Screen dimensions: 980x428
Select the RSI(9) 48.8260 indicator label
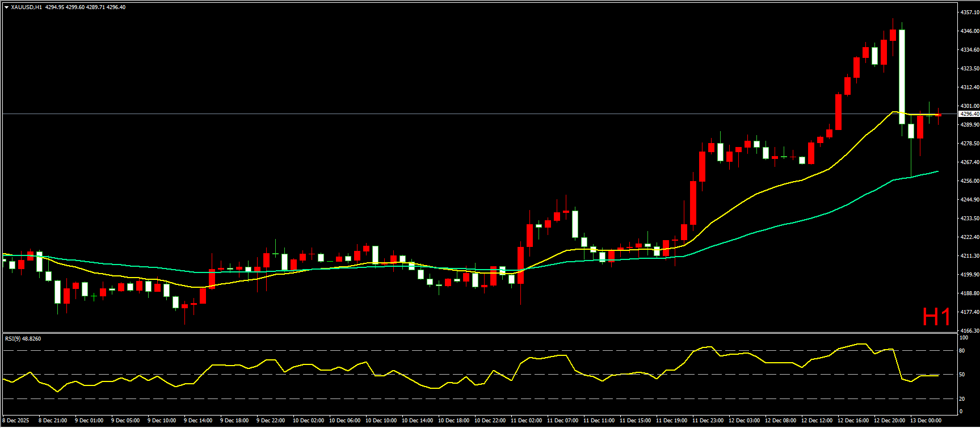click(23, 339)
